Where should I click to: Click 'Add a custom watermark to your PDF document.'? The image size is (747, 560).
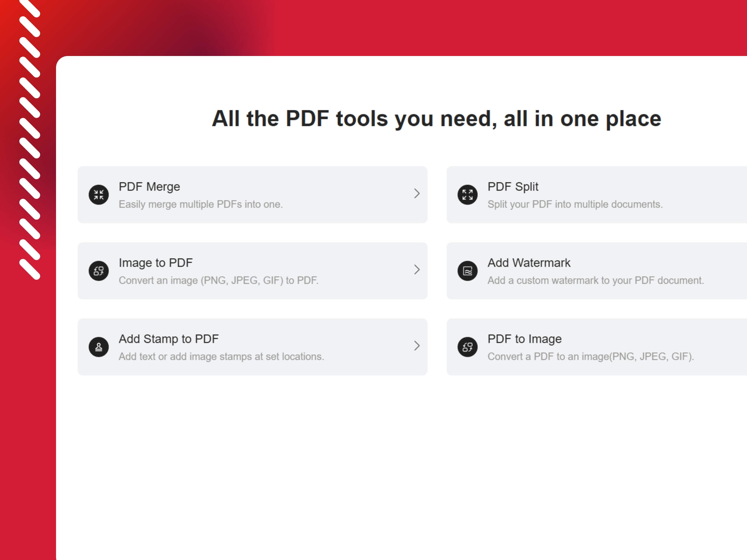[596, 280]
